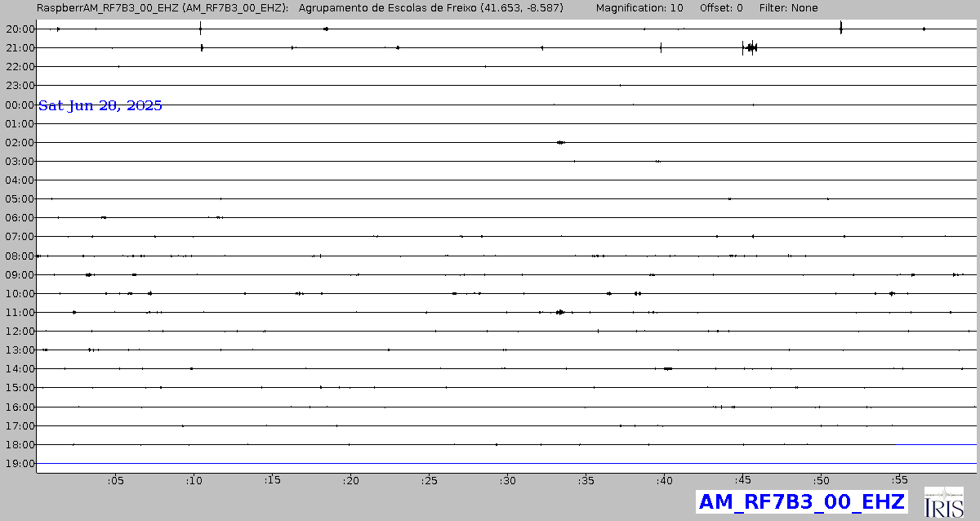Click the 11:00 hour label

(20, 313)
